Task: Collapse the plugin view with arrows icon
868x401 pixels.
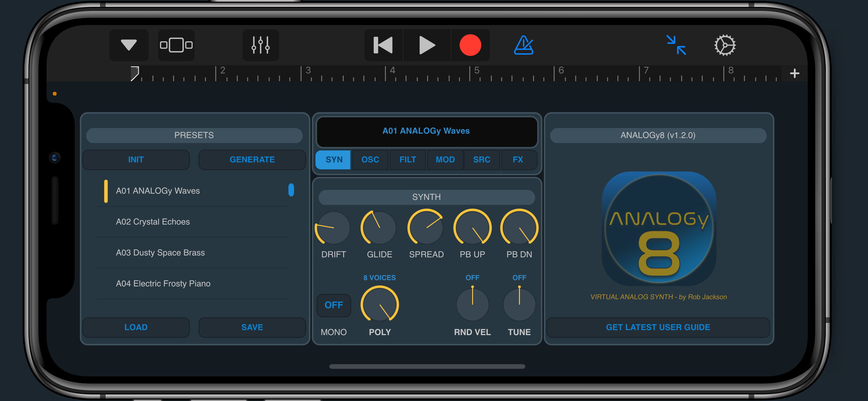Action: (676, 45)
